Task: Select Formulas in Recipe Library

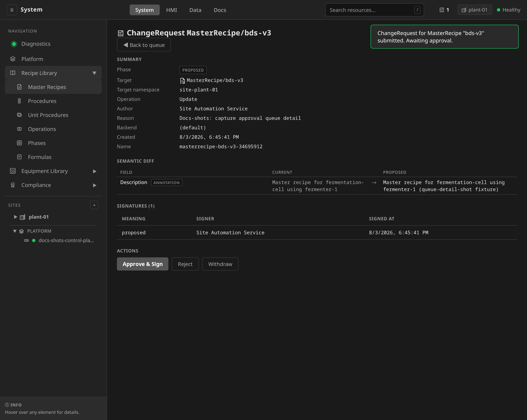Action: pyautogui.click(x=53, y=157)
